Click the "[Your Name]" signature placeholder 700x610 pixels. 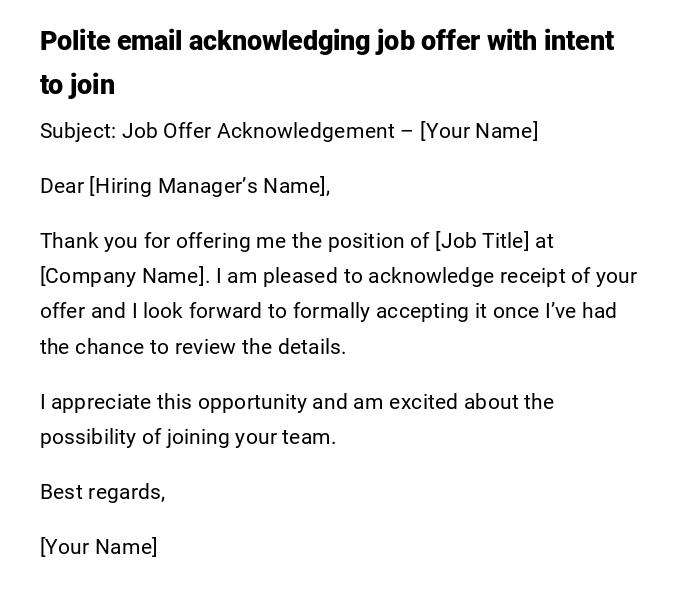point(98,547)
